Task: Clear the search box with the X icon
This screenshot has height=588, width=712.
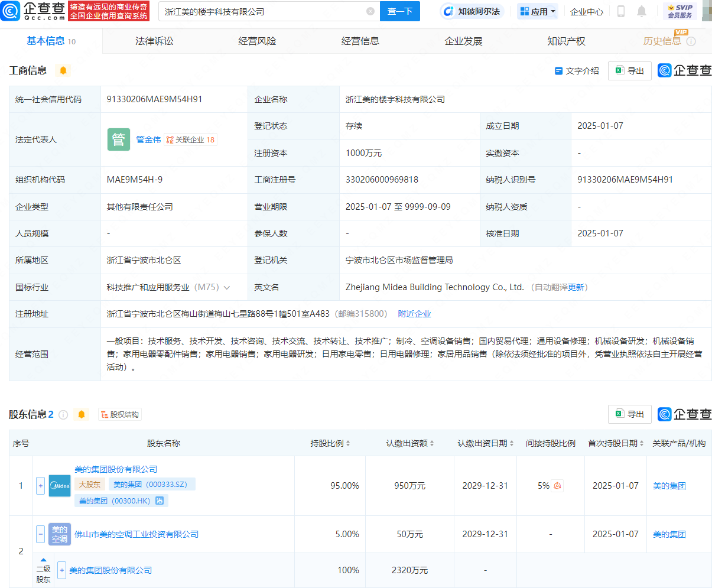Action: [370, 11]
